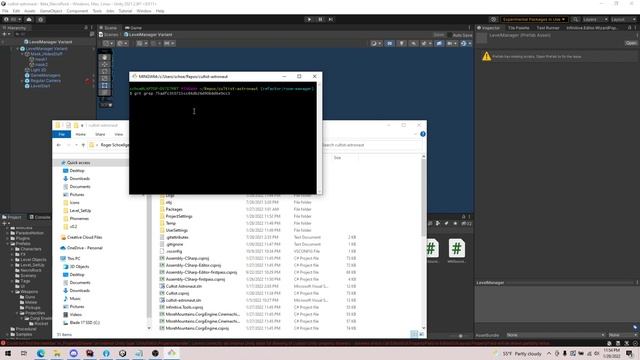Viewport: 640px width, 360px height.
Task: Collapse LevelManager Variant in Hierarchy
Action: pyautogui.click(x=18, y=49)
